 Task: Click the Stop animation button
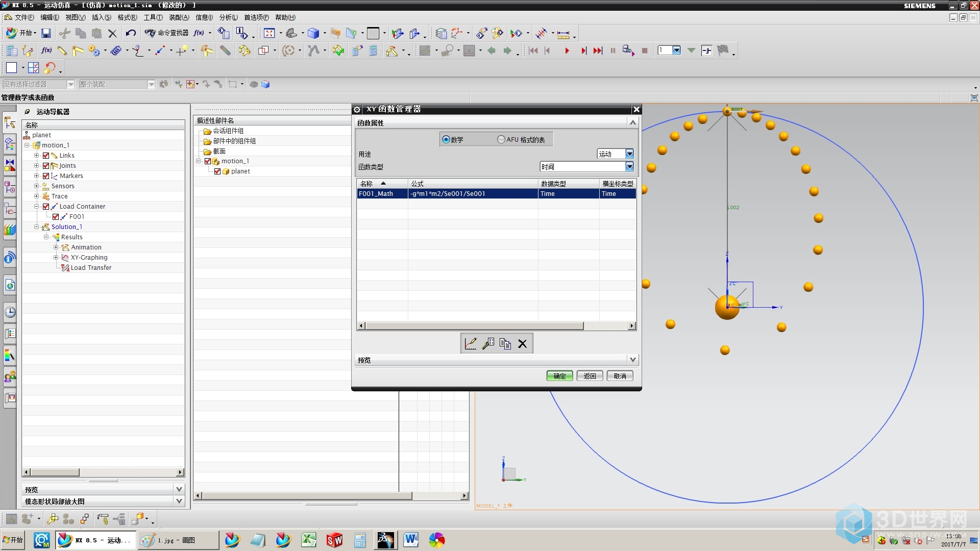(x=645, y=51)
